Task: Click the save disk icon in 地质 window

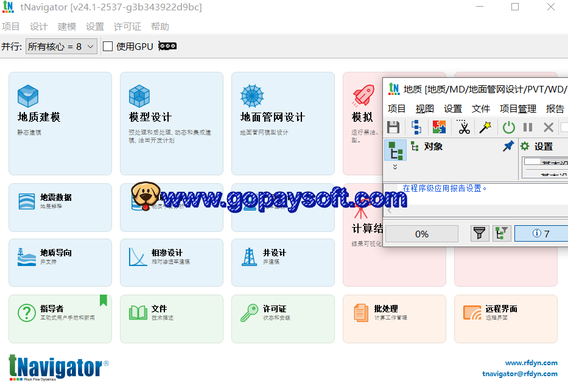Action: tap(393, 127)
